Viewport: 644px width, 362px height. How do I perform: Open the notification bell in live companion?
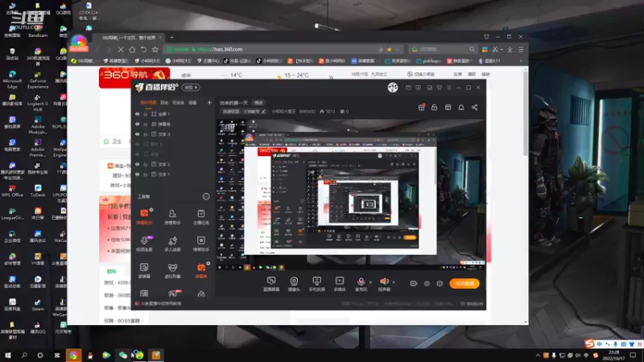pyautogui.click(x=461, y=107)
